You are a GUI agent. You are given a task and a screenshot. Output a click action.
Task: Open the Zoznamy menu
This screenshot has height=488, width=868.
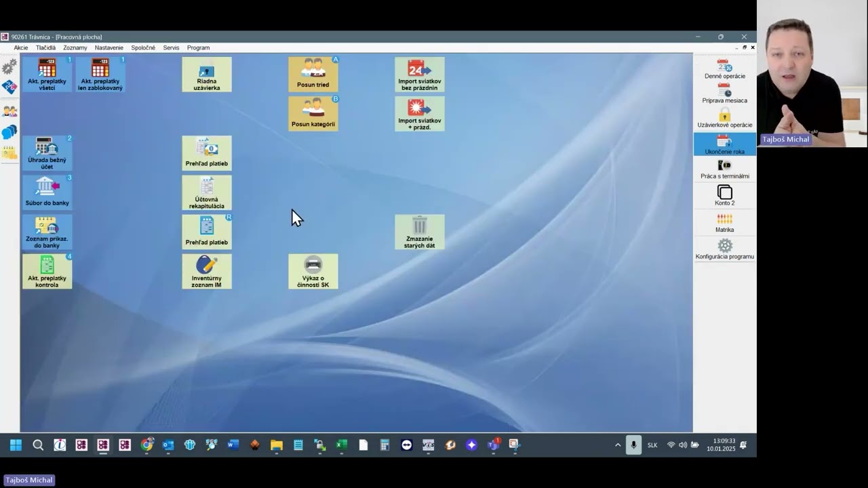coord(75,48)
